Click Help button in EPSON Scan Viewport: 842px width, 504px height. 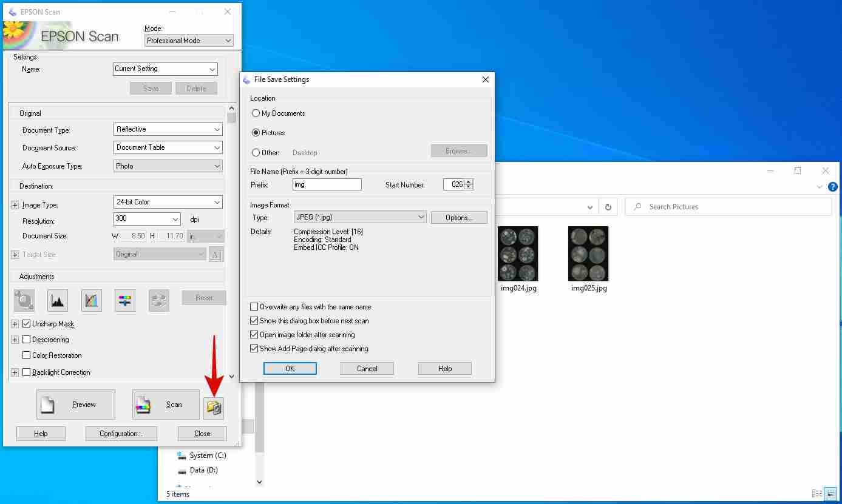(x=41, y=434)
